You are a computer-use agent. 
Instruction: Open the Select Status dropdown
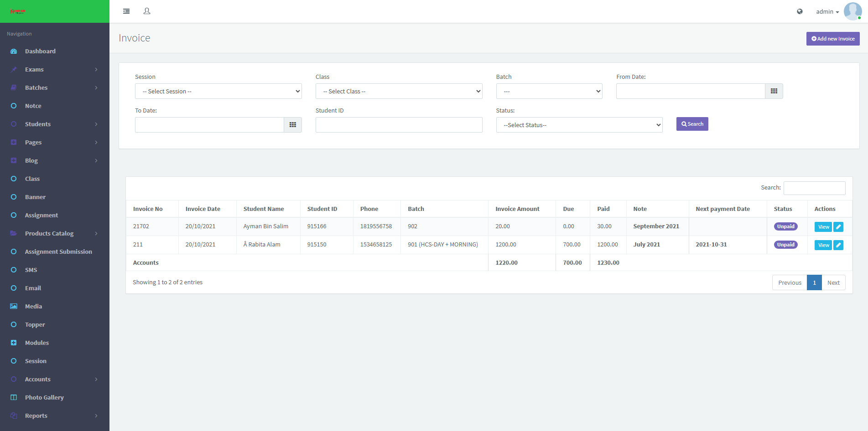pos(579,125)
